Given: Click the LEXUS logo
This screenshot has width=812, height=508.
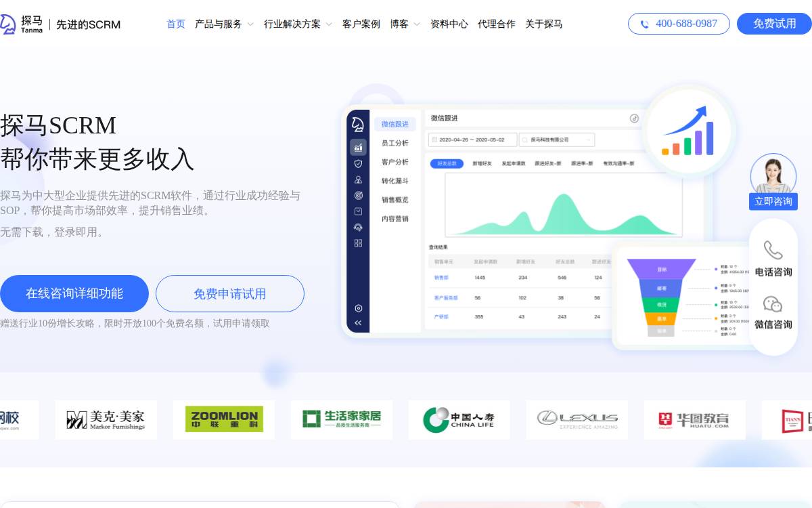Looking at the screenshot, I should coord(577,420).
